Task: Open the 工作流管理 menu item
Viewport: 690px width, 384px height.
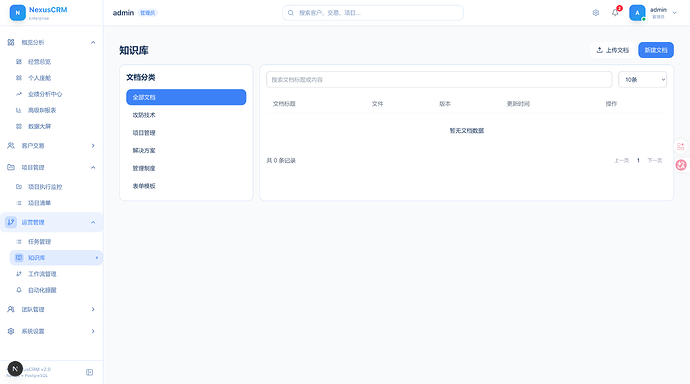Action: pos(56,274)
